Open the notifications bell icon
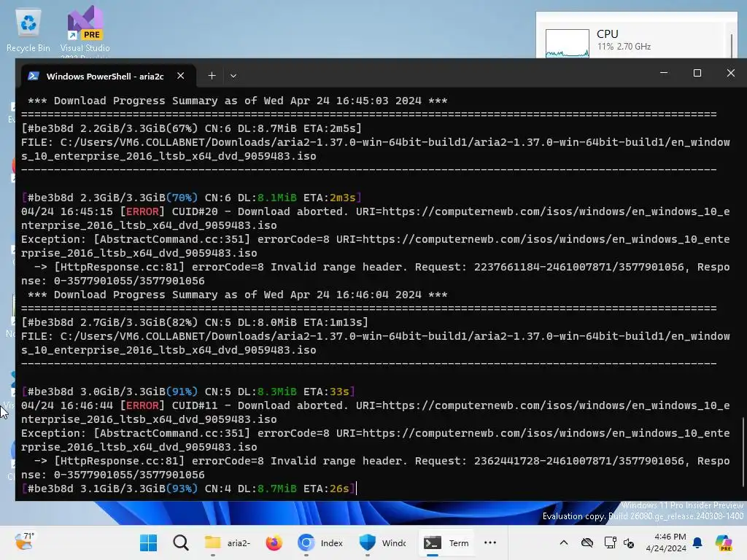 coord(697,542)
